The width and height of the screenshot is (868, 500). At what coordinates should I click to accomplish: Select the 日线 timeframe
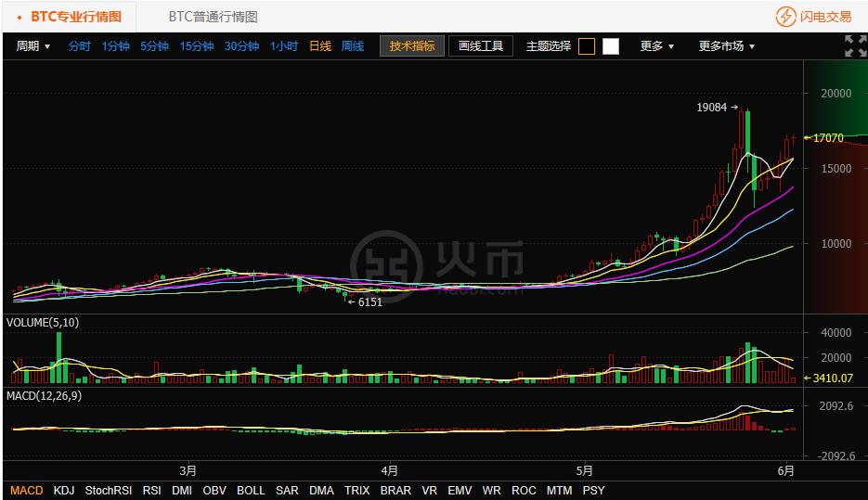coord(319,46)
